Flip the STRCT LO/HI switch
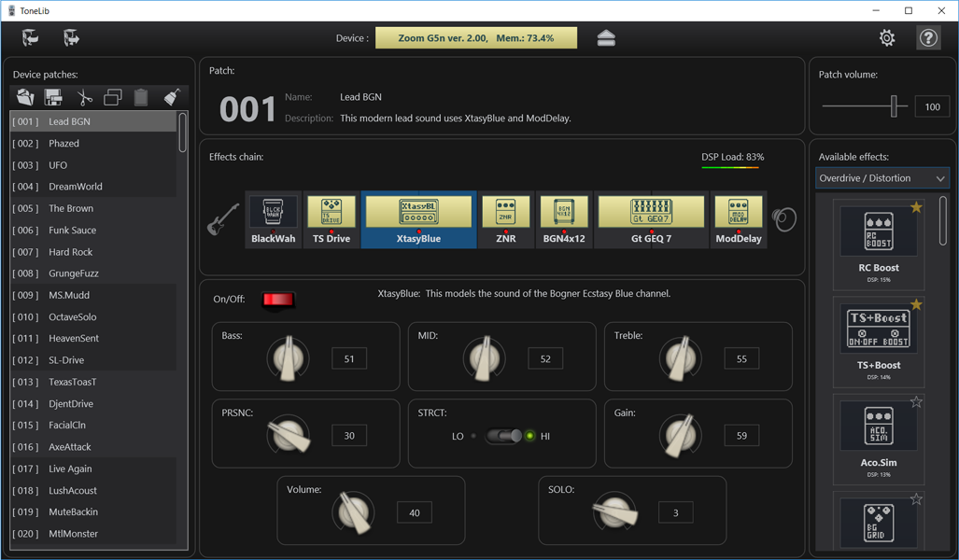Screen dimensions: 959x560 point(503,436)
